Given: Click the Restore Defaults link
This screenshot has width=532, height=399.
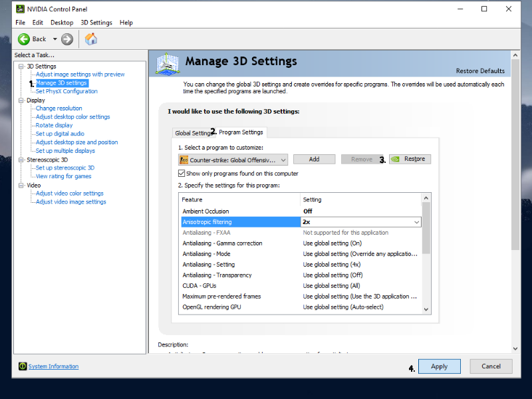Looking at the screenshot, I should pos(480,71).
